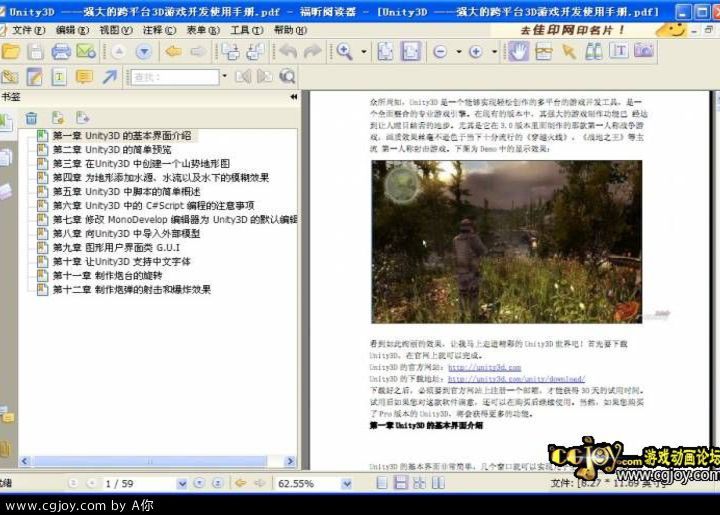Click the bookmarks scrollbar right arrow
Viewport: 720px width, 515px height.
290,461
